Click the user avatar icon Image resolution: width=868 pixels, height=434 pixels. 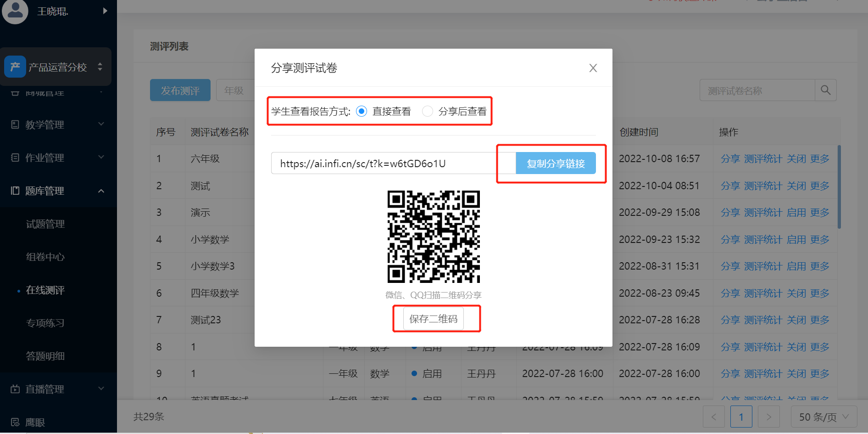pos(15,10)
